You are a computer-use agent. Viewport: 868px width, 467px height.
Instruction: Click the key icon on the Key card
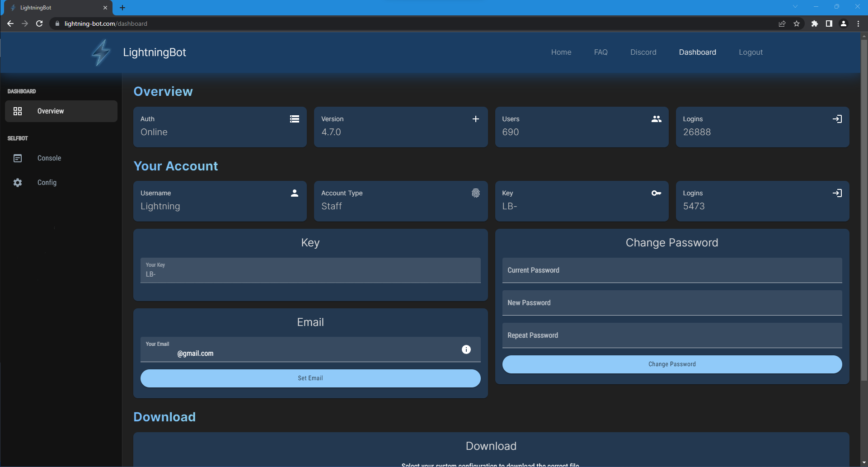click(x=656, y=193)
